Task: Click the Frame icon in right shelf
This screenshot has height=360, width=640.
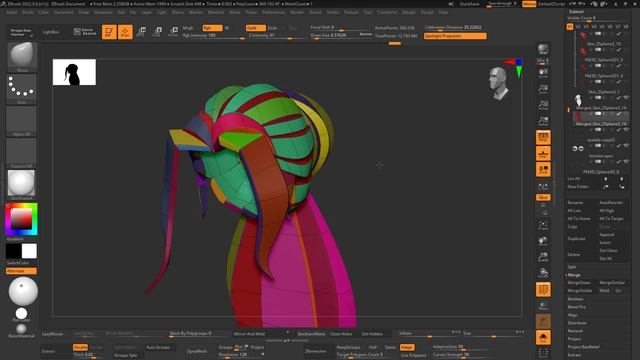Action: coord(543,225)
